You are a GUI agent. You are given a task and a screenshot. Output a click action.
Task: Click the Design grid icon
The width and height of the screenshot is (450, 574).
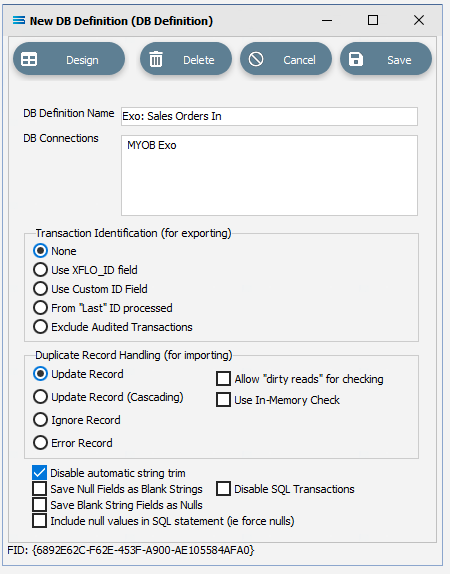point(29,59)
